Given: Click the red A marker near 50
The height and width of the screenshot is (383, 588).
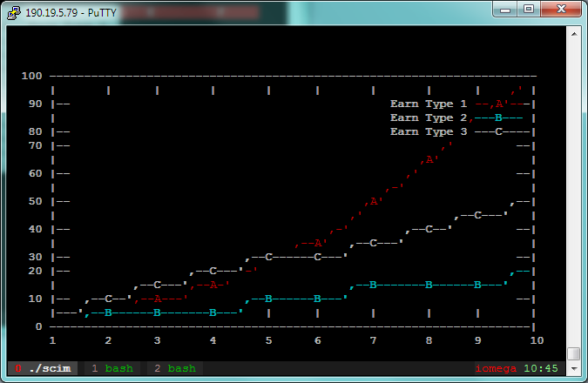Looking at the screenshot, I should pyautogui.click(x=374, y=201).
